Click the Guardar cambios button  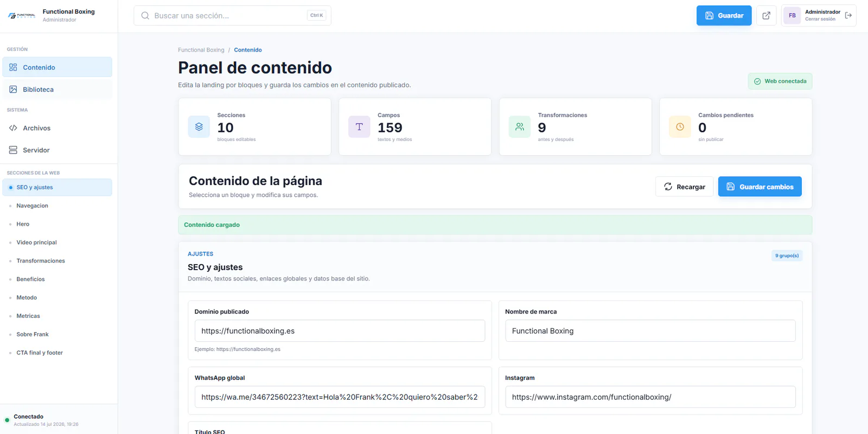tap(759, 187)
